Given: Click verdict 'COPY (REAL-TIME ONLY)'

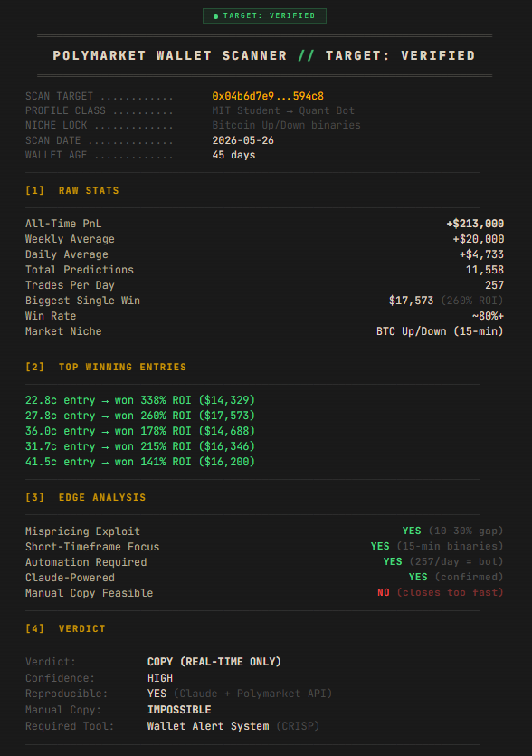Looking at the screenshot, I should (214, 662).
